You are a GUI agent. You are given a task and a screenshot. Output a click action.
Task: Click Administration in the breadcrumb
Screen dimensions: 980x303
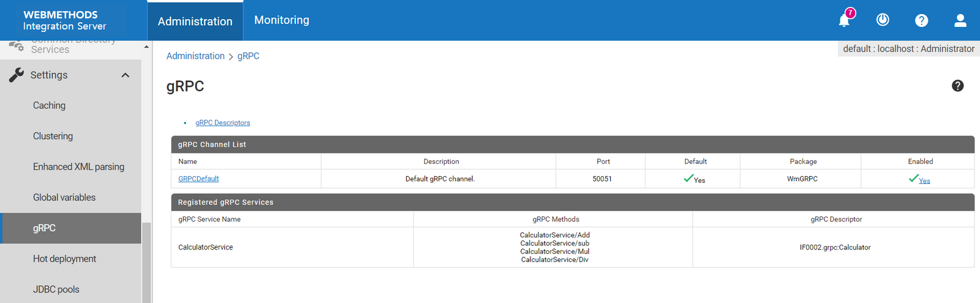pos(195,56)
